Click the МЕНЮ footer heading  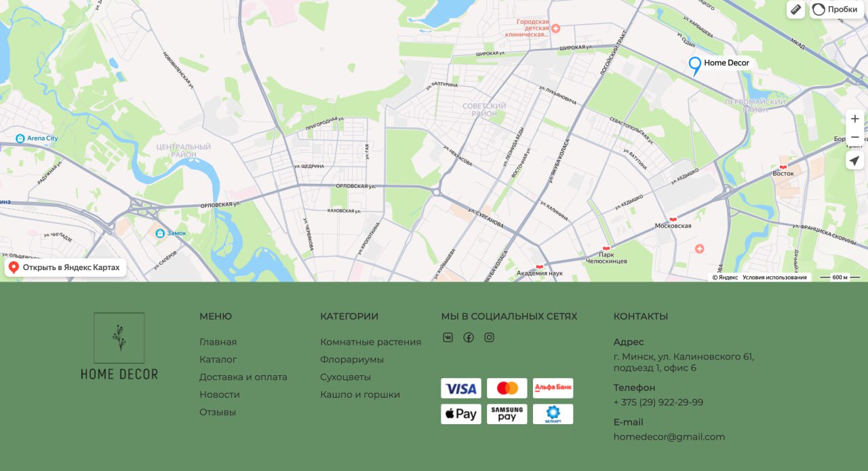(216, 316)
